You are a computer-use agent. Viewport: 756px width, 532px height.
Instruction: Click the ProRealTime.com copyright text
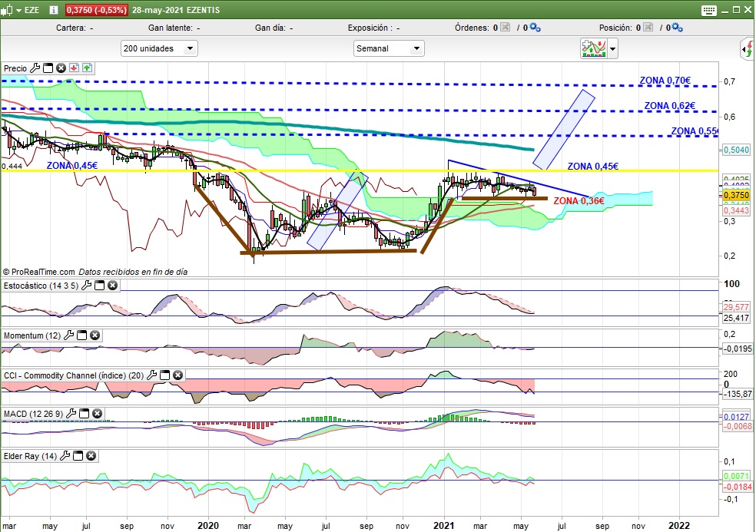tap(39, 272)
